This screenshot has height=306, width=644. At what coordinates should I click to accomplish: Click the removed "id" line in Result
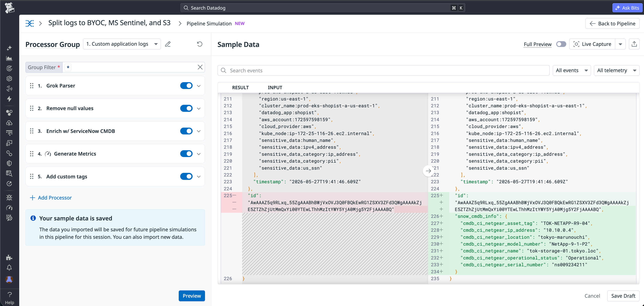(255, 196)
